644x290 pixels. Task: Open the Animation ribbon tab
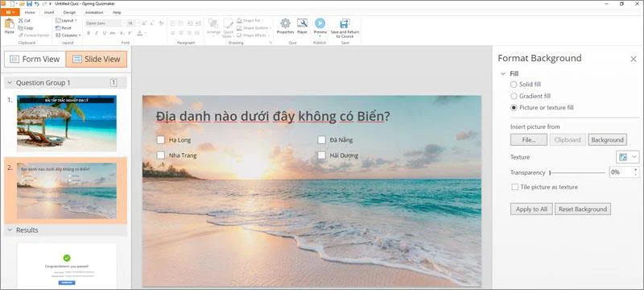pos(94,12)
